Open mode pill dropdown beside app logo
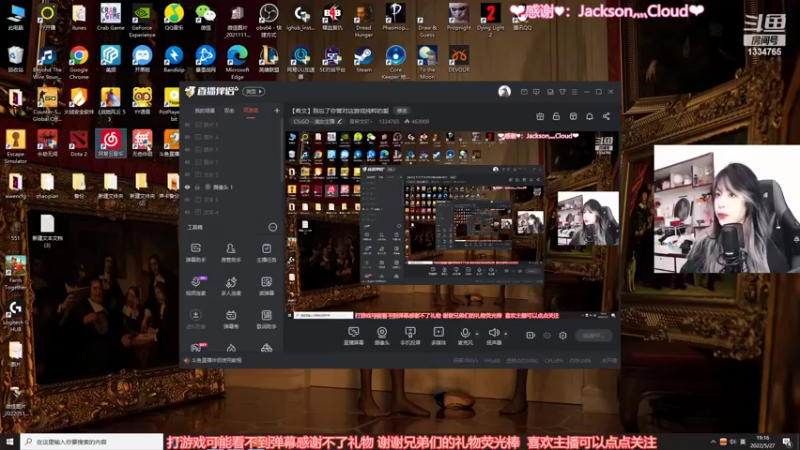 254,91
